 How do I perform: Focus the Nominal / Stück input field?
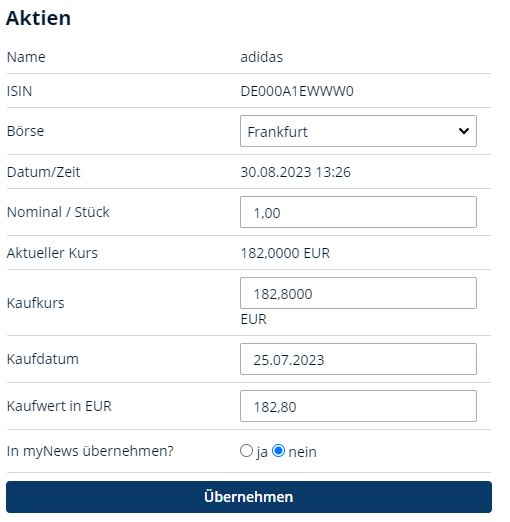coord(358,212)
